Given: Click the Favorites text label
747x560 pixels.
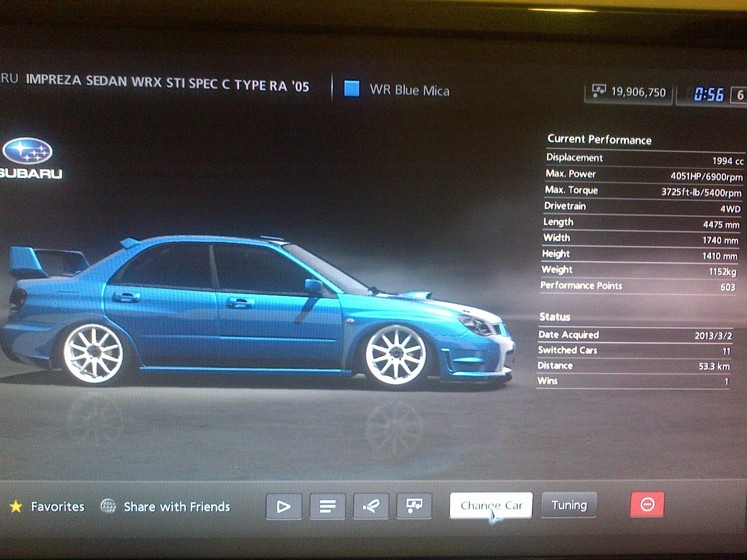Looking at the screenshot, I should click(58, 506).
